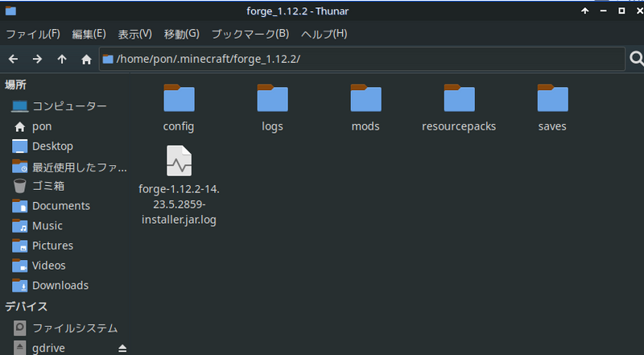Click the Thunar window title bar icon
The image size is (644, 355).
[x=10, y=10]
